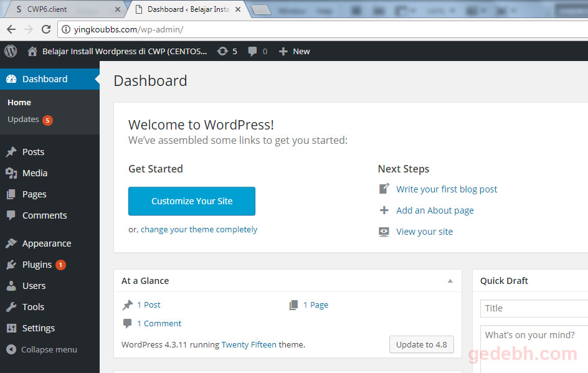Click the site info icon in address bar
The image size is (588, 373).
65,29
